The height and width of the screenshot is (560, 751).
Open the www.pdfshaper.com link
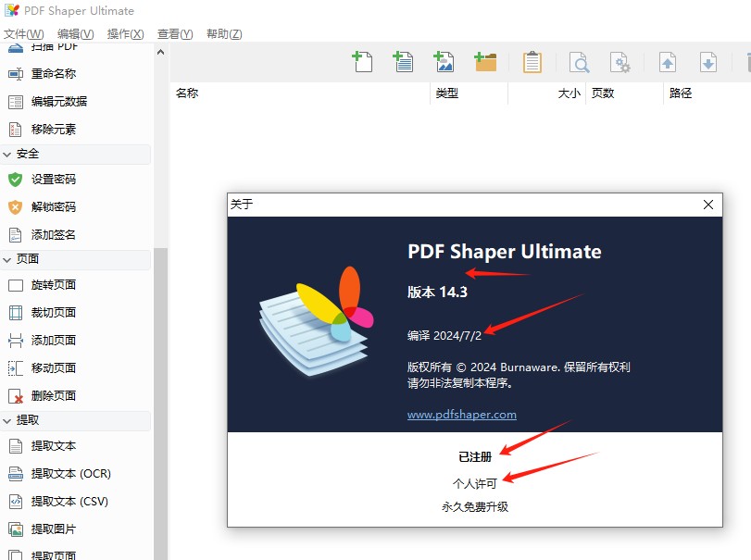(461, 415)
